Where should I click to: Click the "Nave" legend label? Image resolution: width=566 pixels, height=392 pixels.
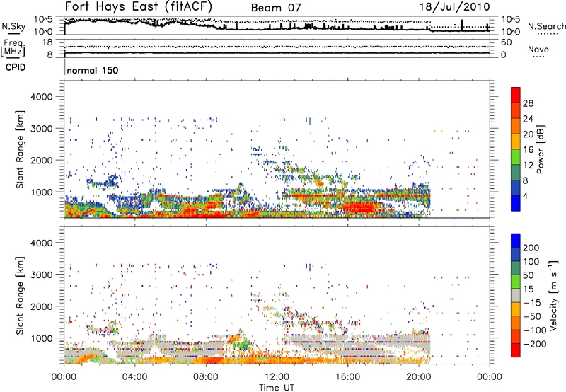click(x=538, y=50)
